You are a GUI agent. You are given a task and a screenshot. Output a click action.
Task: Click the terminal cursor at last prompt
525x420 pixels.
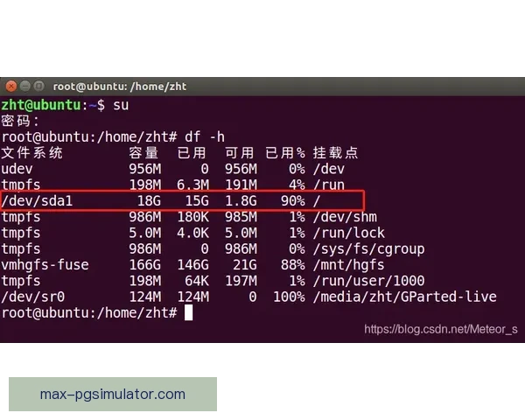(x=188, y=312)
